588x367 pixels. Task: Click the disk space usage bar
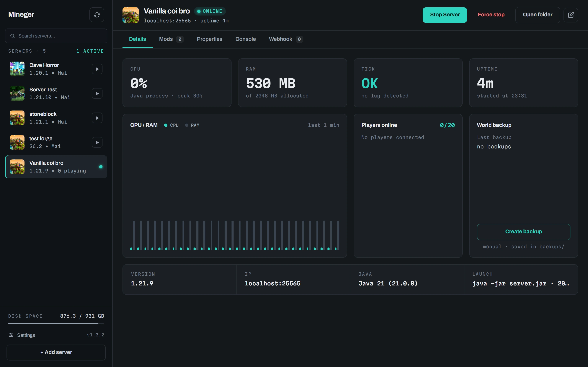click(x=56, y=324)
